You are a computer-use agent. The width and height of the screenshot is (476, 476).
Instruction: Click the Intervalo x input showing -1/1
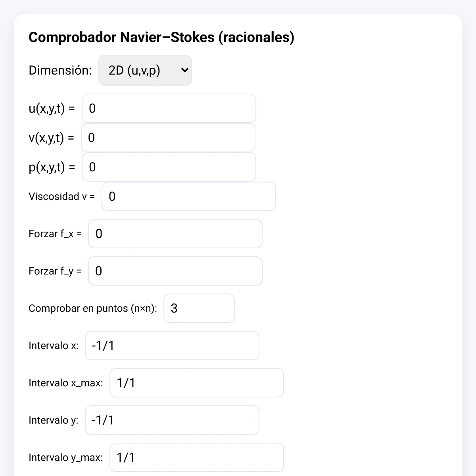tap(172, 345)
